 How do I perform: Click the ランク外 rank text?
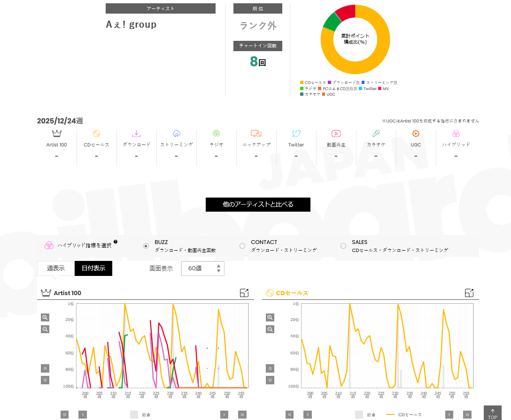coord(258,25)
